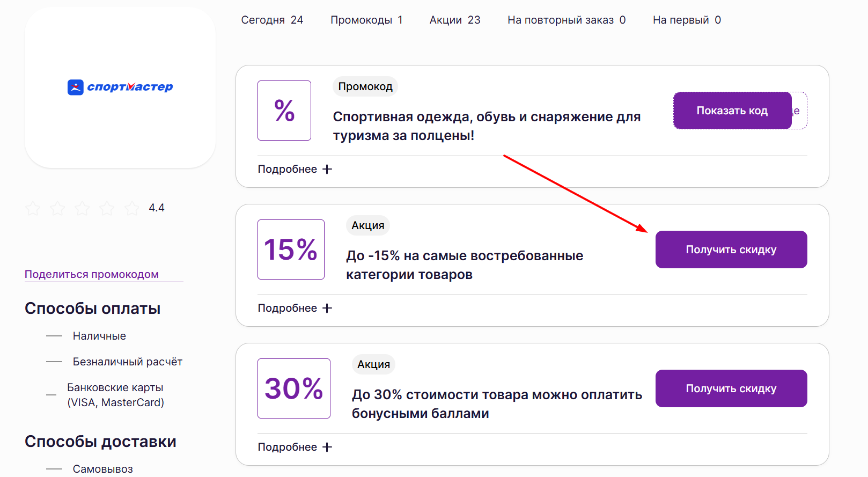Click the 30% discount badge icon
Image resolution: width=868 pixels, height=477 pixels.
pyautogui.click(x=294, y=388)
